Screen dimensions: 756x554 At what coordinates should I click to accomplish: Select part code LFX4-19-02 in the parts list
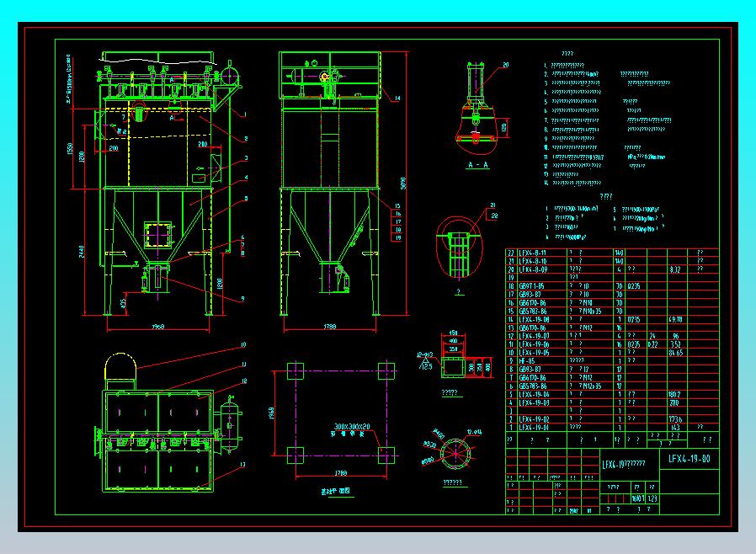(x=535, y=419)
